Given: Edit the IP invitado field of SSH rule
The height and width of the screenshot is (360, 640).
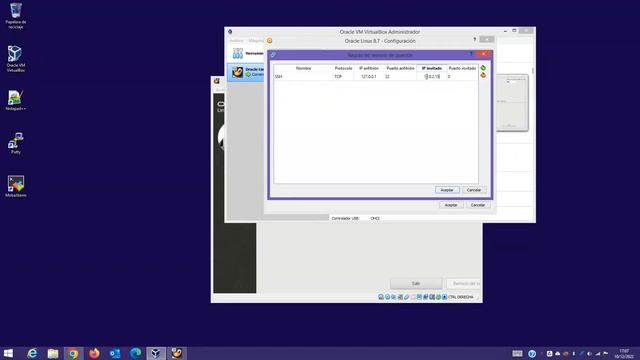Looking at the screenshot, I should coord(432,76).
